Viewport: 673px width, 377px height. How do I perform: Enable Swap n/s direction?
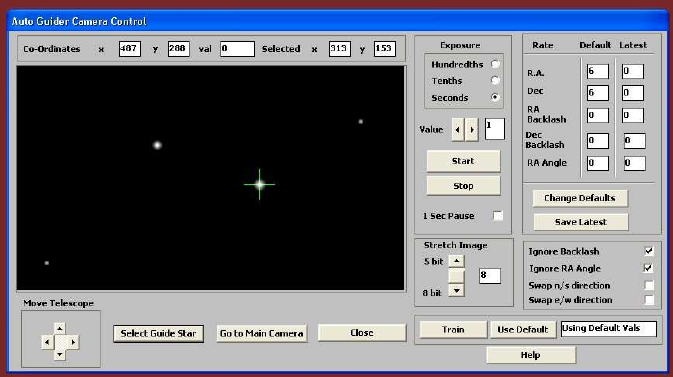[649, 285]
